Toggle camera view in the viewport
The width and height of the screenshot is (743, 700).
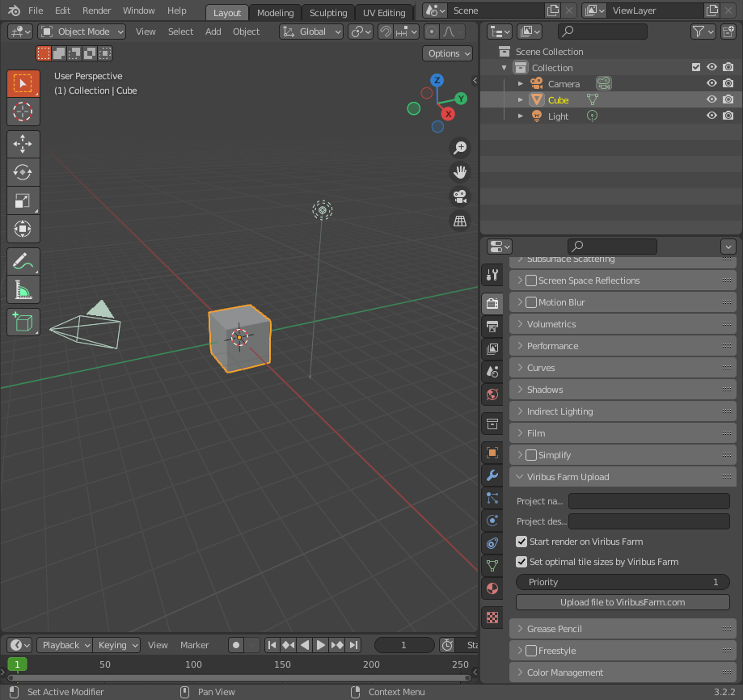point(460,196)
